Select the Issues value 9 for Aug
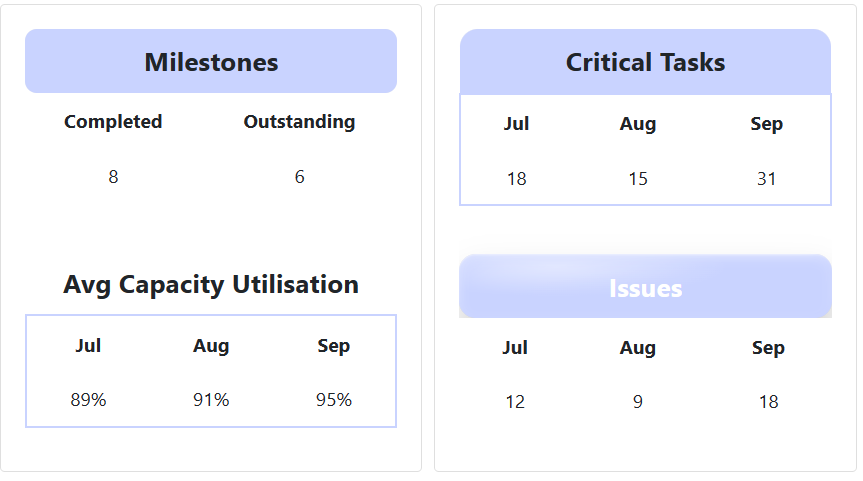 click(x=638, y=402)
